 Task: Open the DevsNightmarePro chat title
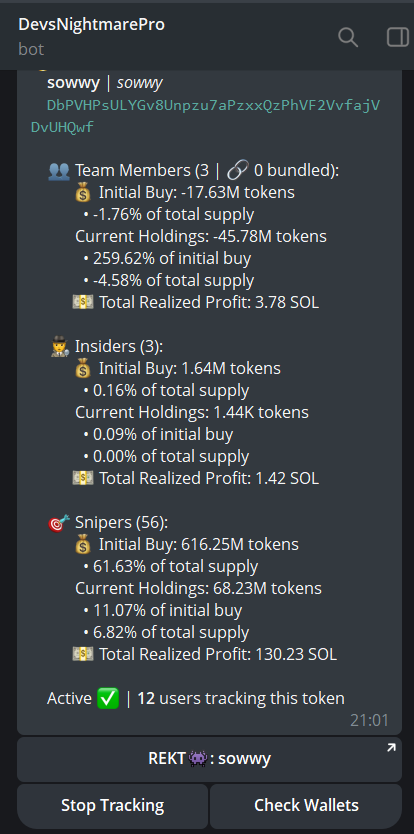point(92,24)
